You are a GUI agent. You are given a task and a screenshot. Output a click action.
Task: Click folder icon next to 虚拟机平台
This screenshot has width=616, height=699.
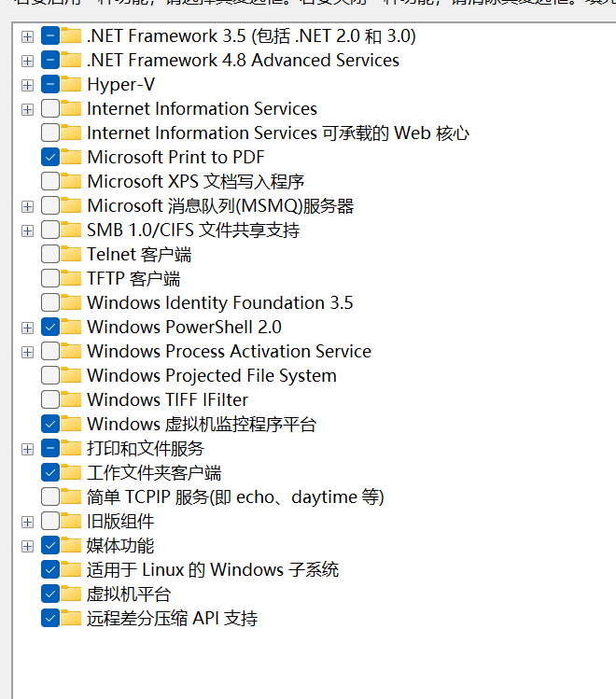tap(71, 594)
